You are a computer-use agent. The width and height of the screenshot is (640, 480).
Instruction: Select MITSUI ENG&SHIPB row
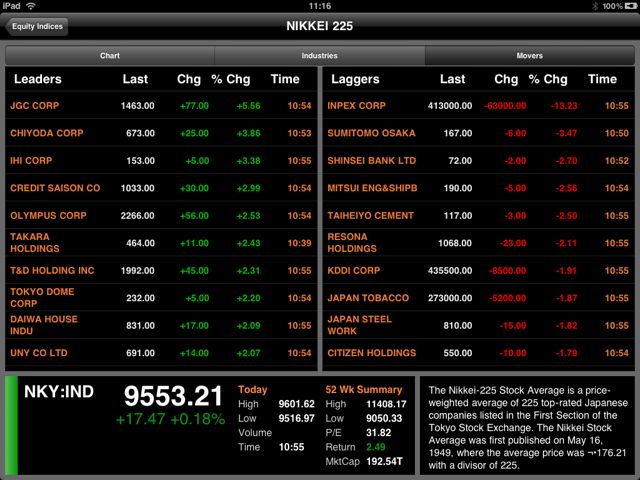[479, 188]
